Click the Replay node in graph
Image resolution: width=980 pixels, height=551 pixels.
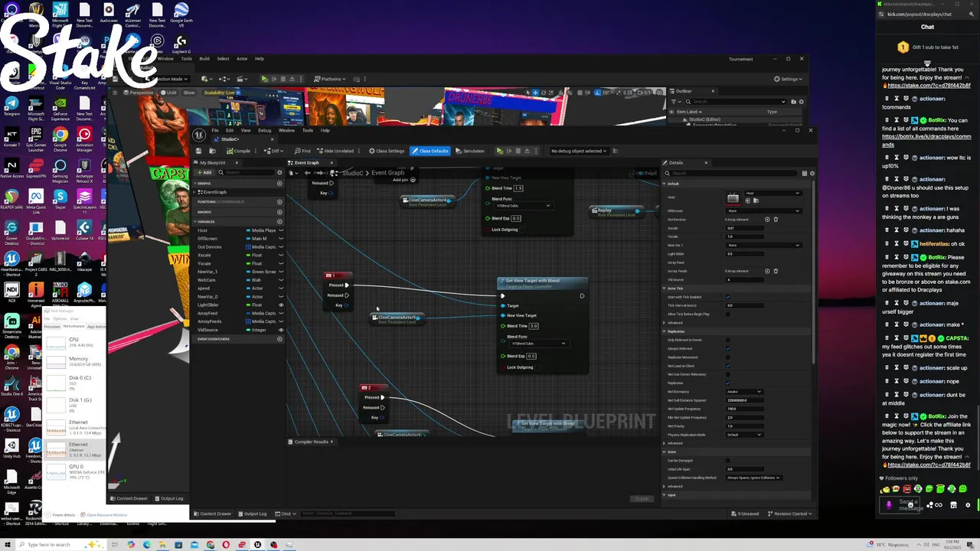(616, 211)
